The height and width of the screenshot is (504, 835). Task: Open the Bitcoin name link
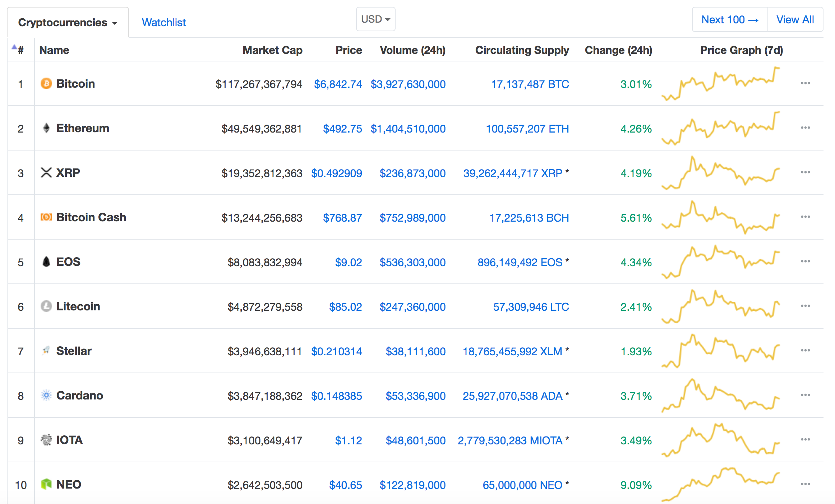(x=76, y=83)
